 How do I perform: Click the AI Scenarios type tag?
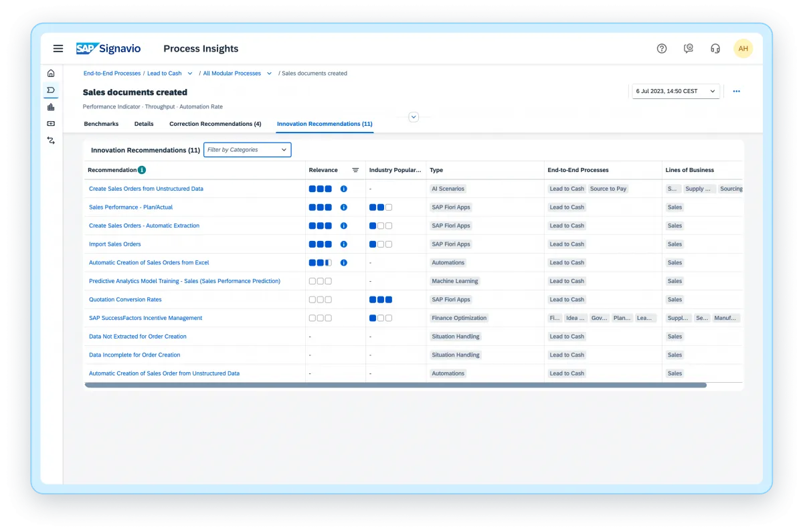point(448,189)
